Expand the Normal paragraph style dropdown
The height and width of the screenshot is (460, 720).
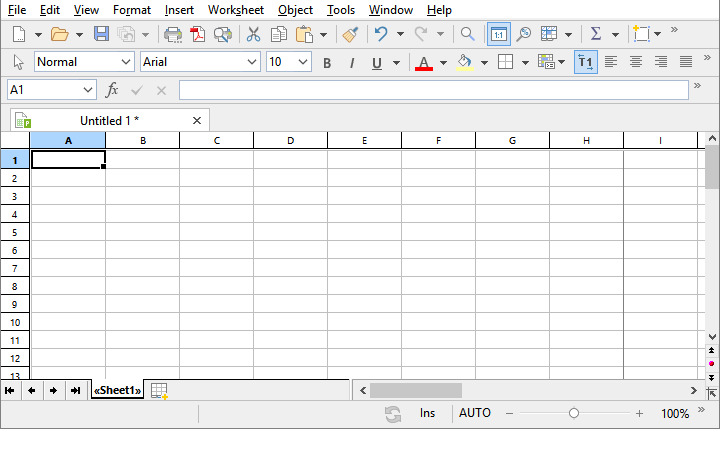coord(125,62)
